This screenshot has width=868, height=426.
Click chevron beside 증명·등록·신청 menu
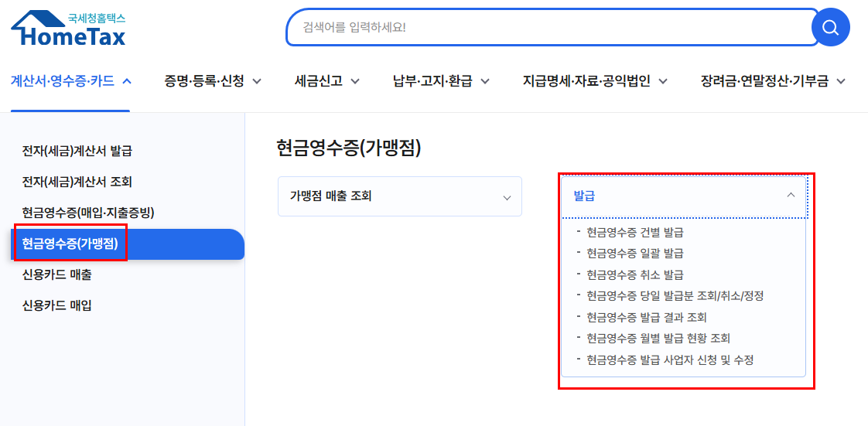[256, 82]
